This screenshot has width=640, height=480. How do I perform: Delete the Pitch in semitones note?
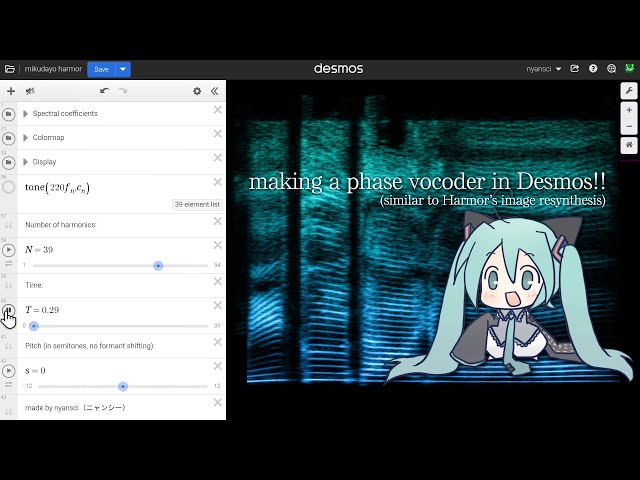[218, 342]
